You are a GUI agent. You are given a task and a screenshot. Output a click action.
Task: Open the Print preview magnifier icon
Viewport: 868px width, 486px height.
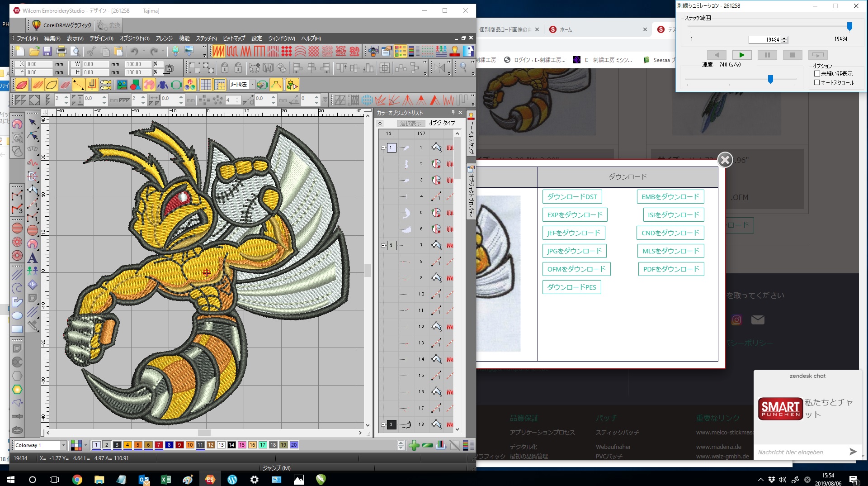[75, 51]
